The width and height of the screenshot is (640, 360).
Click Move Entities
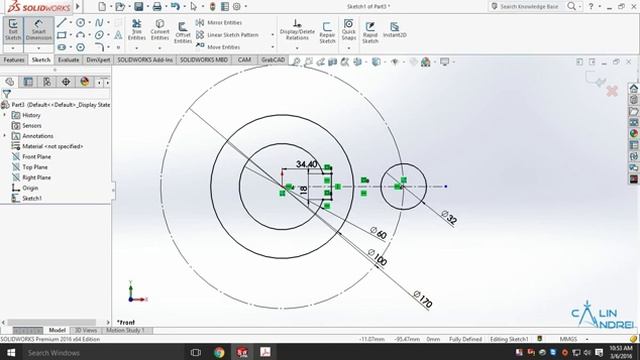coord(218,47)
